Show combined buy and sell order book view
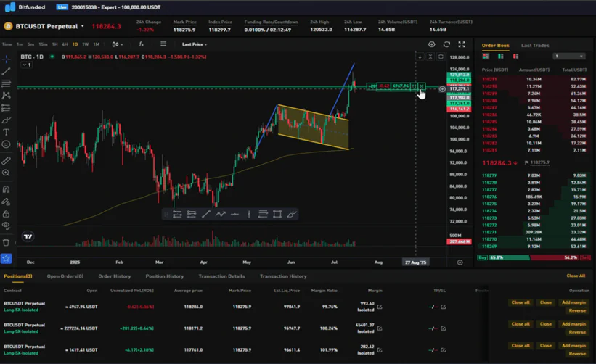The width and height of the screenshot is (596, 364). pos(486,56)
